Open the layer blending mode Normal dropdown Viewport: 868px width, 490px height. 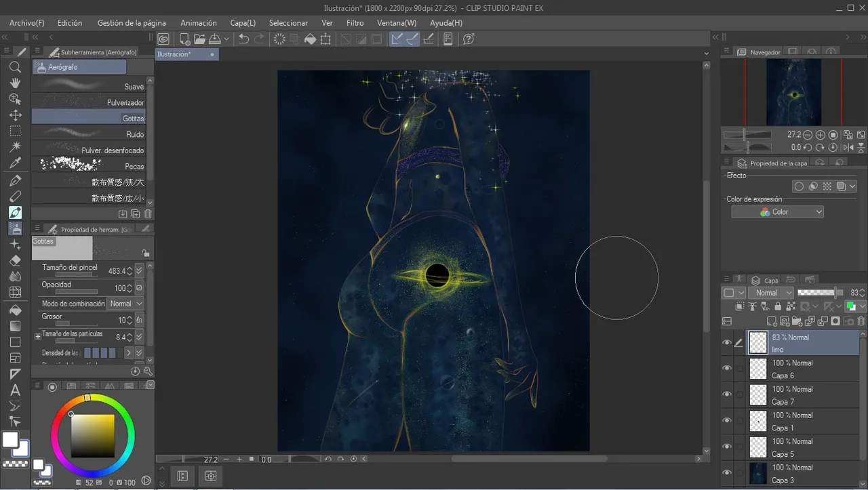(771, 293)
